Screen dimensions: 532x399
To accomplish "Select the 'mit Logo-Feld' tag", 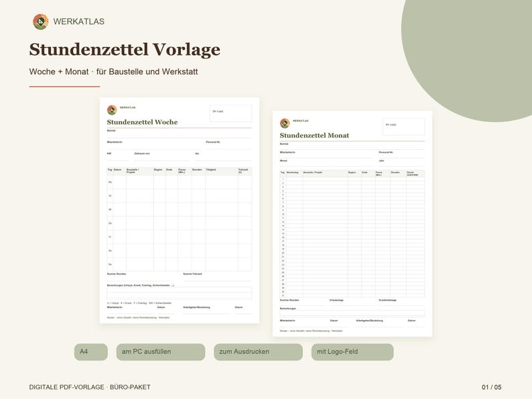I will (x=352, y=352).
